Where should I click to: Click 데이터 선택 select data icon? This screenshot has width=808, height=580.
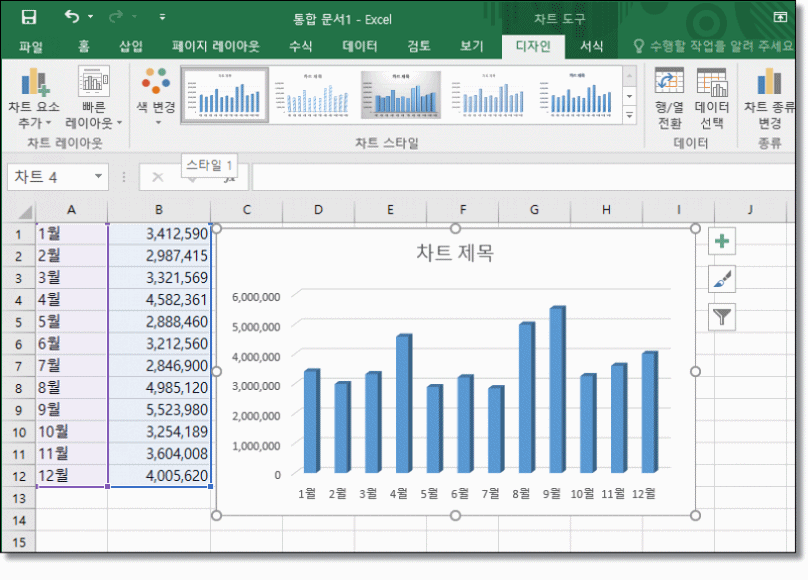pos(712,98)
